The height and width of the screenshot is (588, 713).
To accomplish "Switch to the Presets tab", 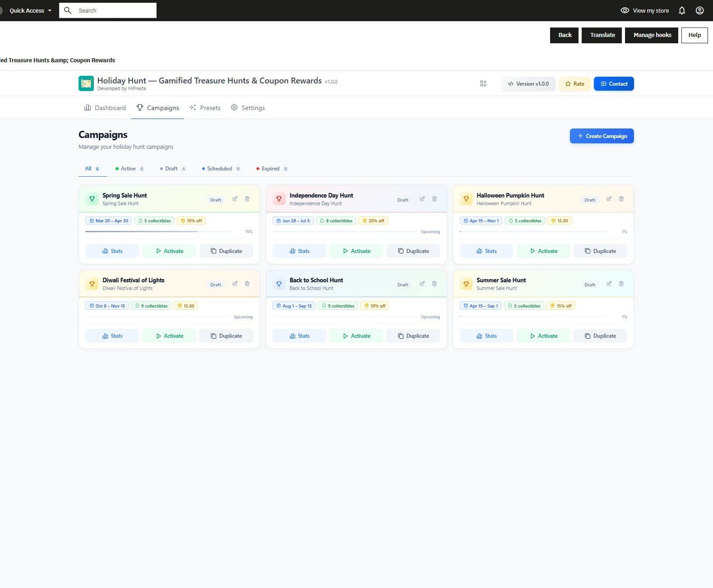I will (205, 108).
